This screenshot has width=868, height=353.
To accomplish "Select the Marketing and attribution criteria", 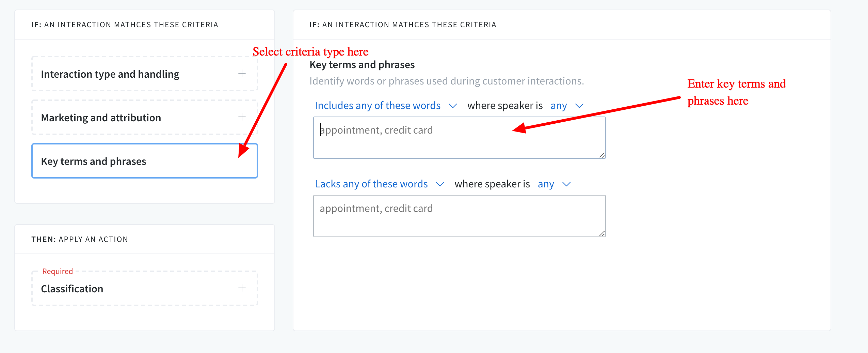I will pyautogui.click(x=101, y=118).
